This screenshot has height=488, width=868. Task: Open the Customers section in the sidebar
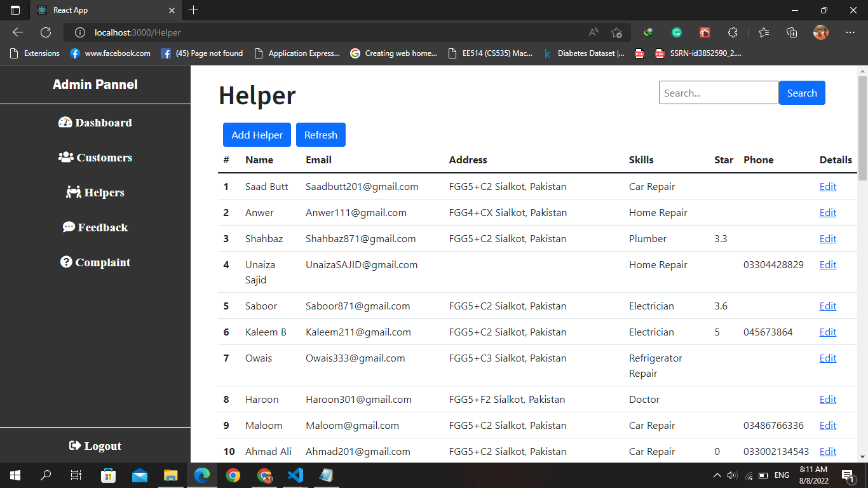click(x=95, y=158)
